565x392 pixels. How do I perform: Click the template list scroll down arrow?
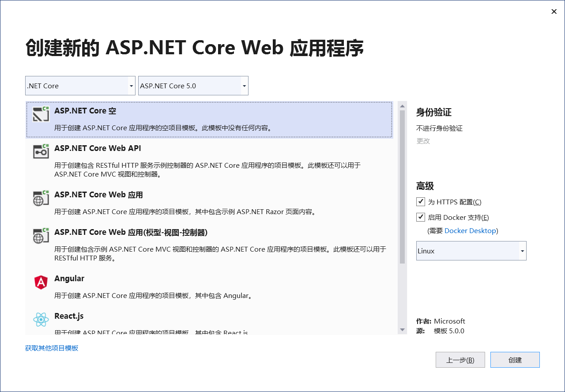(x=402, y=330)
